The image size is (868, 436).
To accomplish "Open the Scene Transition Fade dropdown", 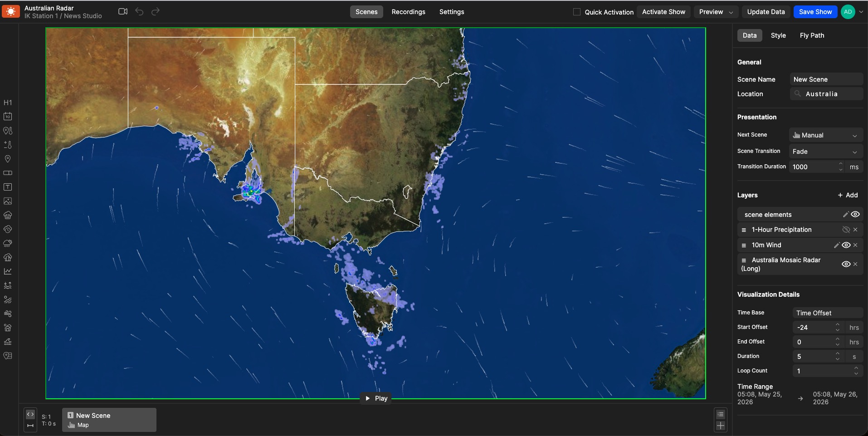I will pyautogui.click(x=826, y=152).
